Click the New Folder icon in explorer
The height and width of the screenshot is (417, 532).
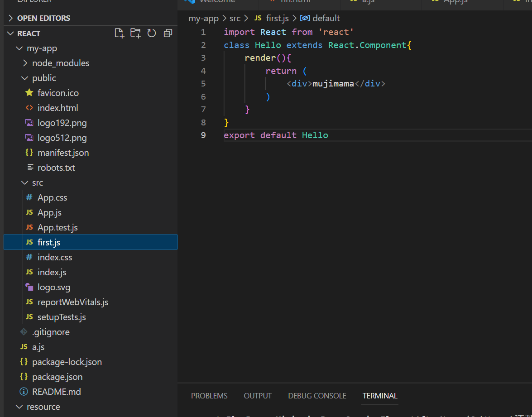tap(135, 33)
